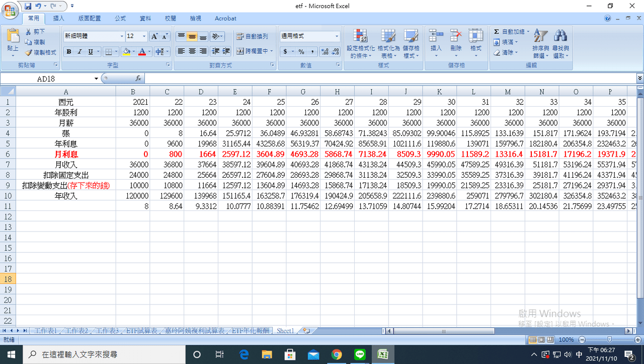This screenshot has width=644, height=364.
Task: Align cell text to the left
Action: click(x=181, y=51)
